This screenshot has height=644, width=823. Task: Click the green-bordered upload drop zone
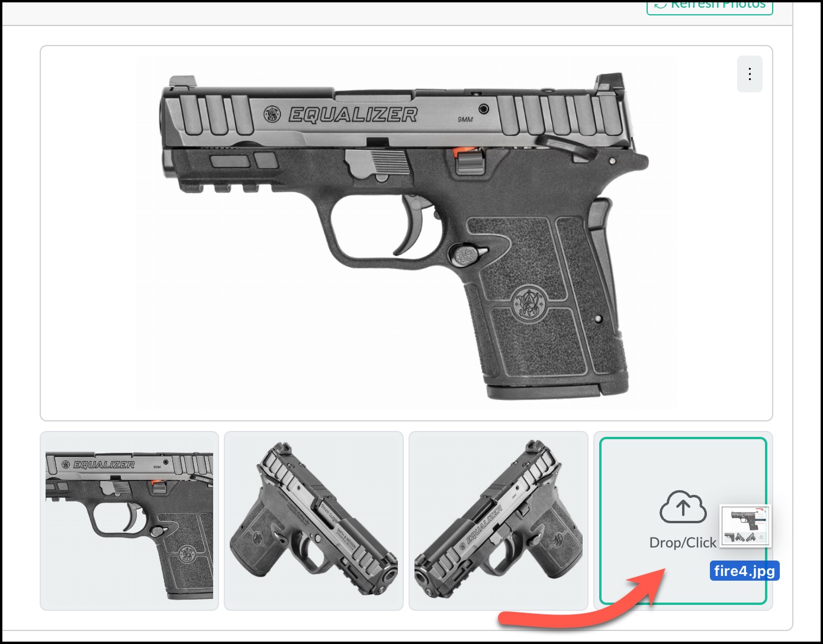pyautogui.click(x=683, y=521)
